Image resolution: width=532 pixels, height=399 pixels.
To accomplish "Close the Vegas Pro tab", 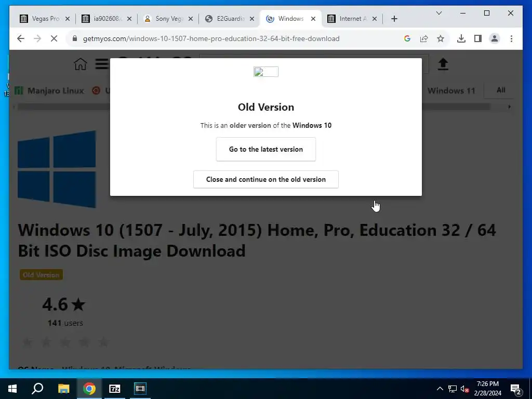I will [x=68, y=19].
